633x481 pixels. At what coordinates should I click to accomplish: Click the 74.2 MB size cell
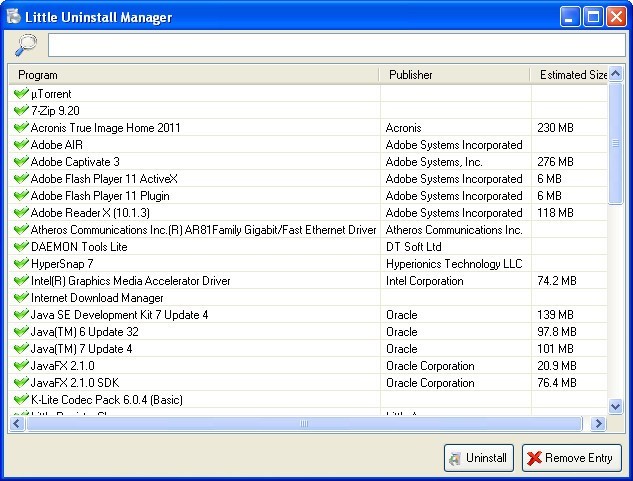[x=557, y=281]
